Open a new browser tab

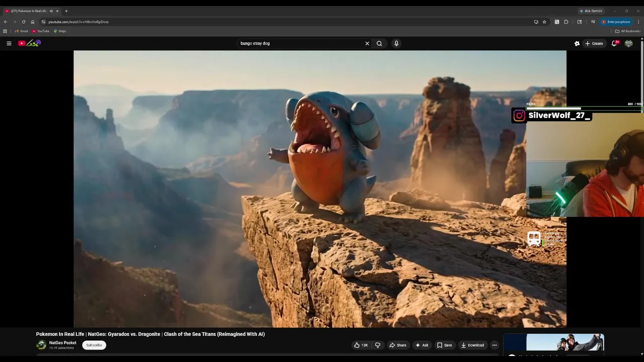click(66, 11)
